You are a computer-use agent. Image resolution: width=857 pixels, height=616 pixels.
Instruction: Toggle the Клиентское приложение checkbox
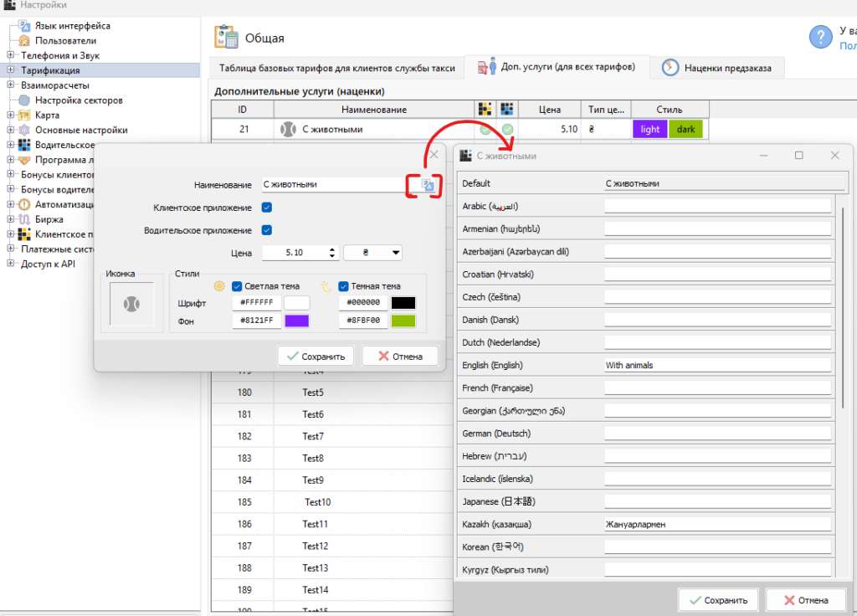pos(267,208)
